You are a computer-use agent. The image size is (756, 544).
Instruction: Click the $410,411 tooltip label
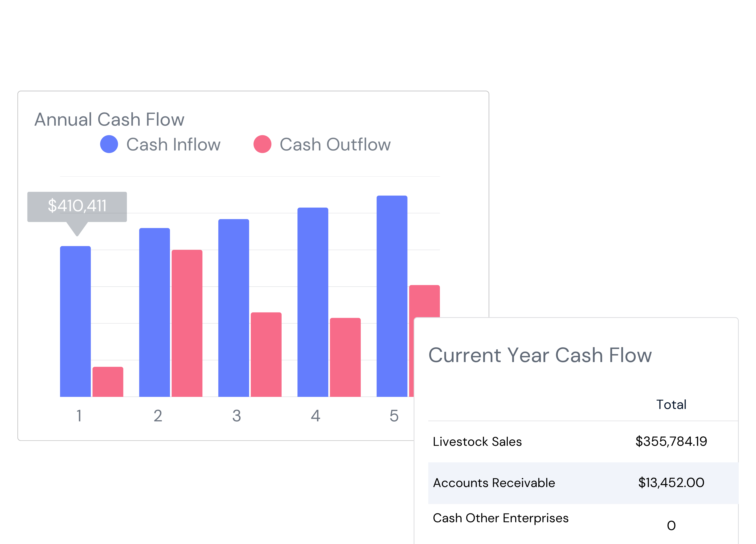coord(77,206)
